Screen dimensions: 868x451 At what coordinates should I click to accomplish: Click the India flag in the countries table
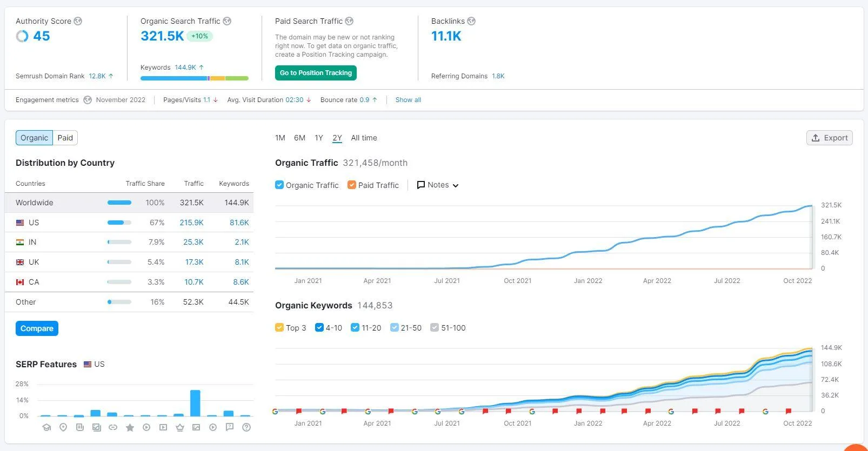[x=20, y=243]
